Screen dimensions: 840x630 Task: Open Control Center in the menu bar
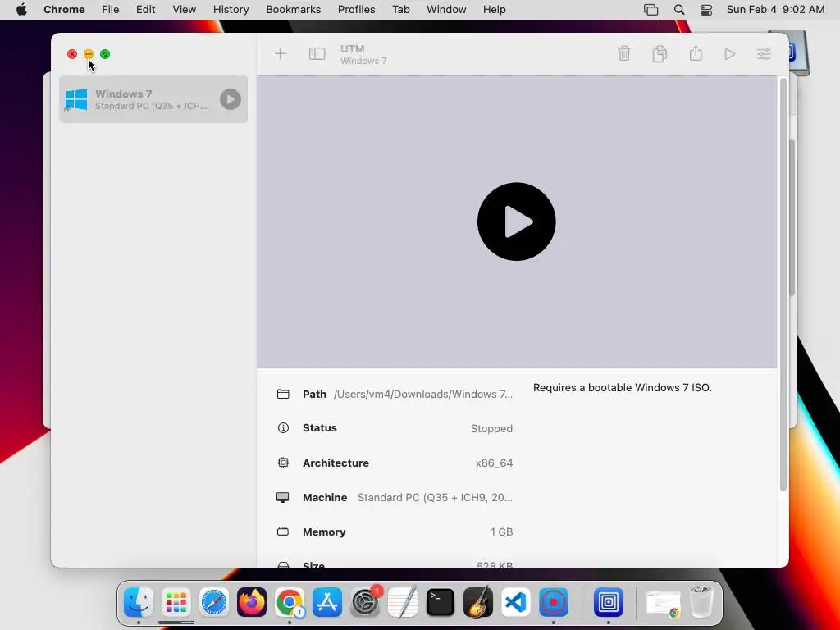[706, 10]
